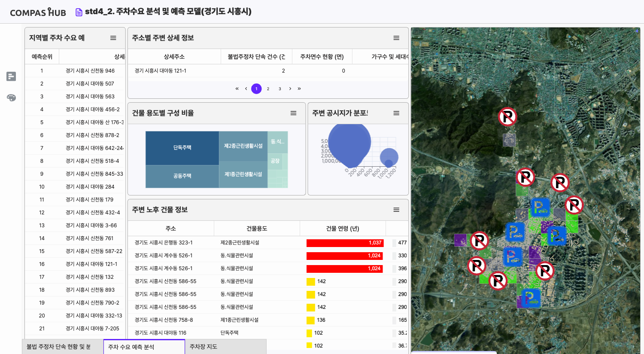Screen dimensions: 644x354
Task: Open the sidebar color palette icon
Action: click(x=11, y=98)
